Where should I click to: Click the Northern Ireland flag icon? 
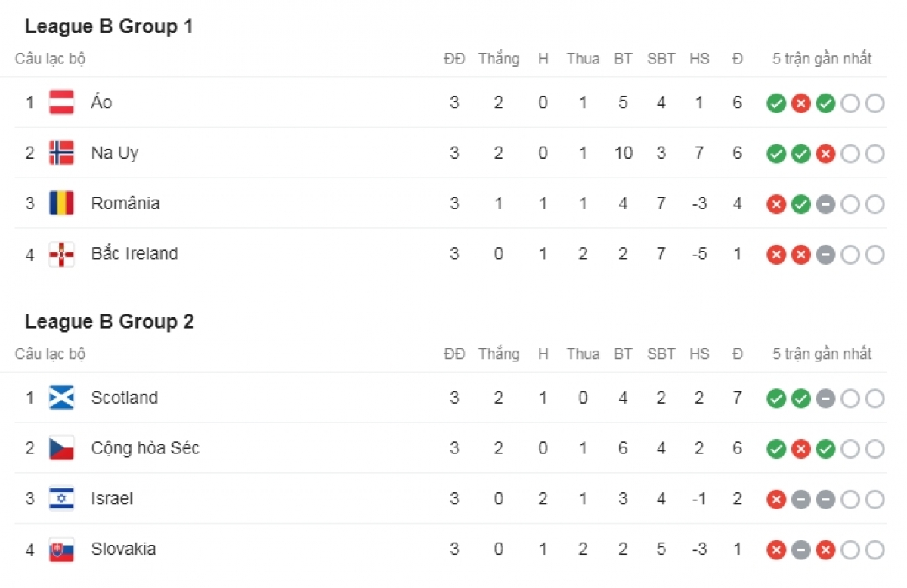pos(61,254)
